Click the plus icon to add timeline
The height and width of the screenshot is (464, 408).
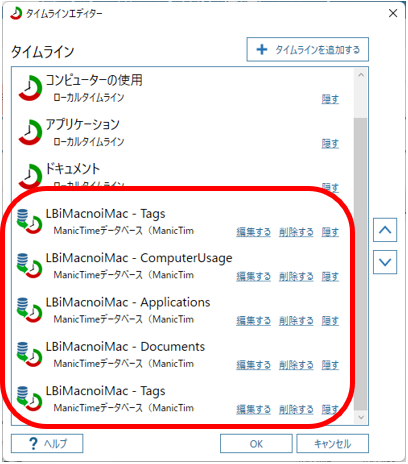(x=262, y=50)
